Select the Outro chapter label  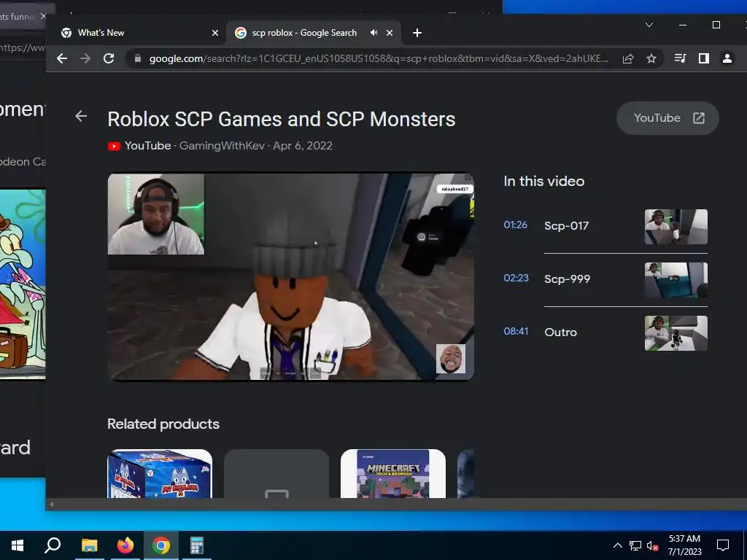[x=561, y=332]
